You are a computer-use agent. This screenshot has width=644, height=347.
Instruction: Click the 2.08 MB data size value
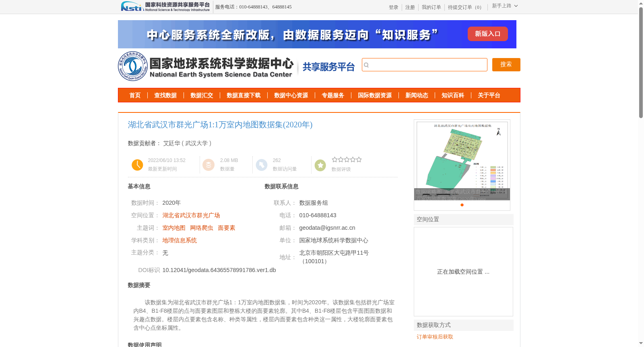tap(229, 160)
